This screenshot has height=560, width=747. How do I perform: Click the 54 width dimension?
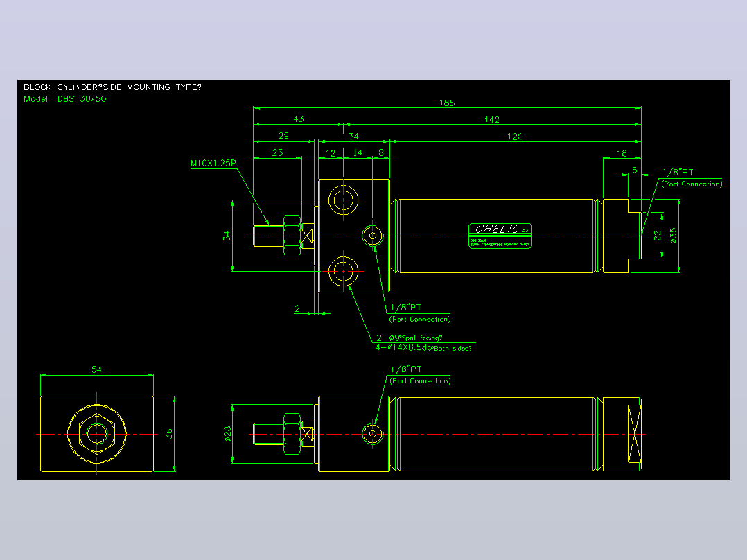click(x=96, y=369)
